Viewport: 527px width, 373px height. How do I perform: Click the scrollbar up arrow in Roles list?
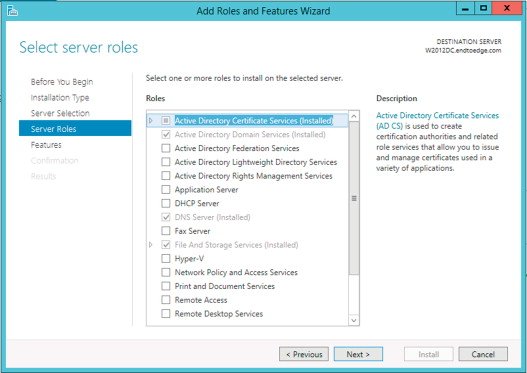[354, 116]
